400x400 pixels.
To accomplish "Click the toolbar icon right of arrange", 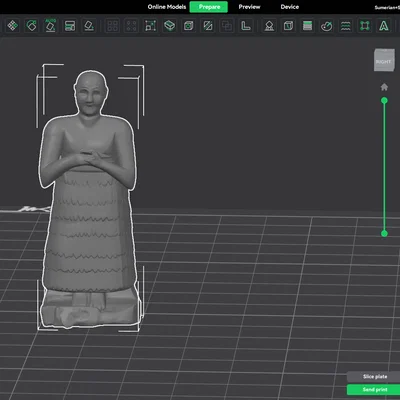I will 89,26.
